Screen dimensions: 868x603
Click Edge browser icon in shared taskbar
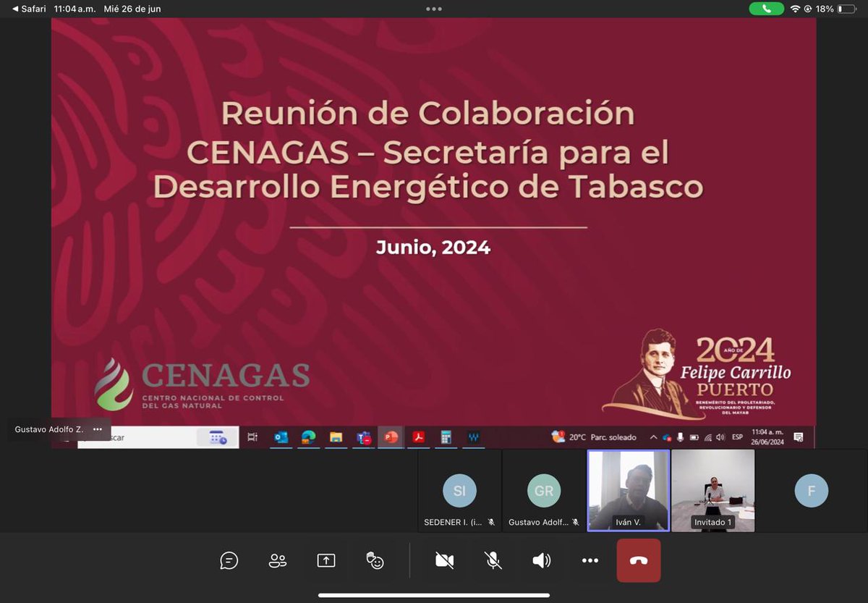tap(308, 437)
